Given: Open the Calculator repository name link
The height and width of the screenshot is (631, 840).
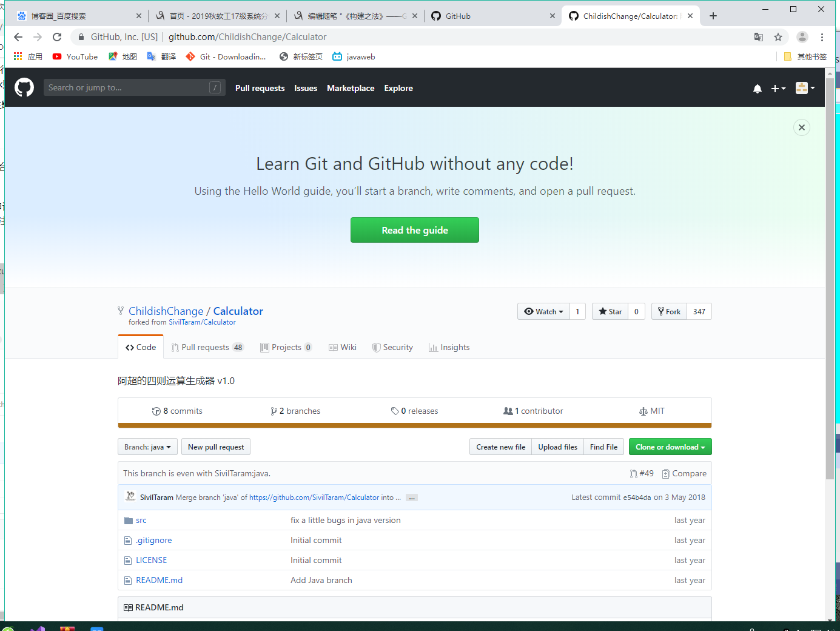Looking at the screenshot, I should point(238,311).
